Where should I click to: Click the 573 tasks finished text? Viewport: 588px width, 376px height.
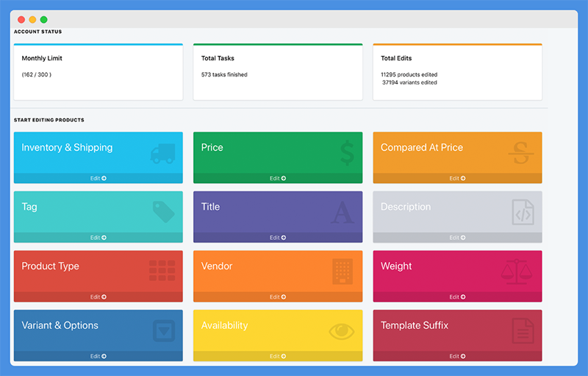224,74
